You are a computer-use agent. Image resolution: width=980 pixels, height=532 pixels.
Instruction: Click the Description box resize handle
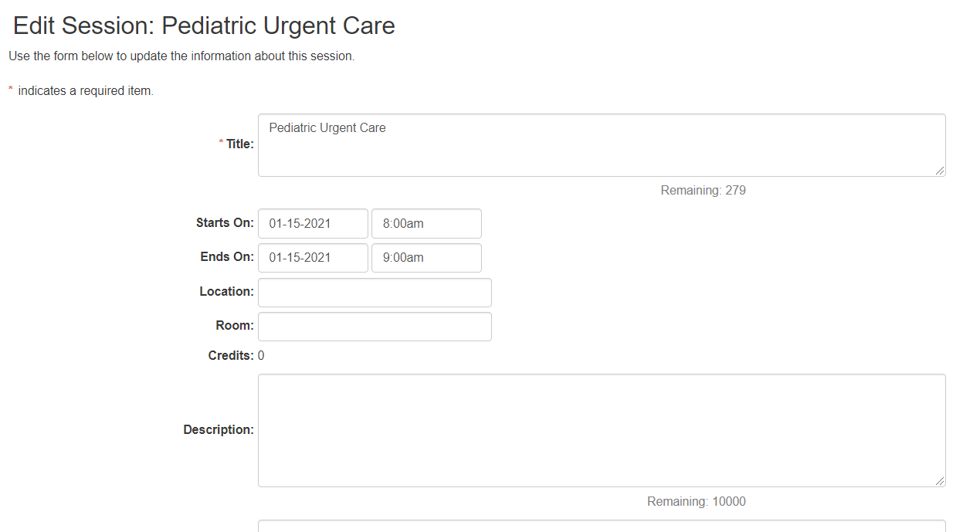point(940,481)
